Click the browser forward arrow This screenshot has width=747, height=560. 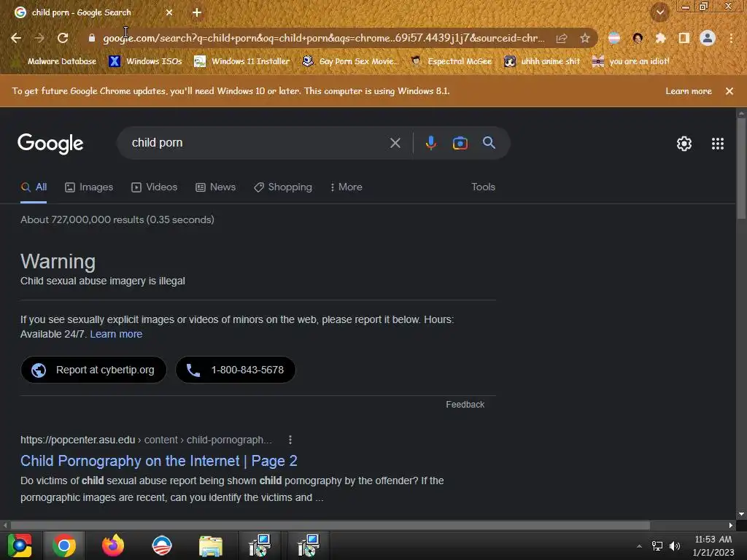[39, 38]
